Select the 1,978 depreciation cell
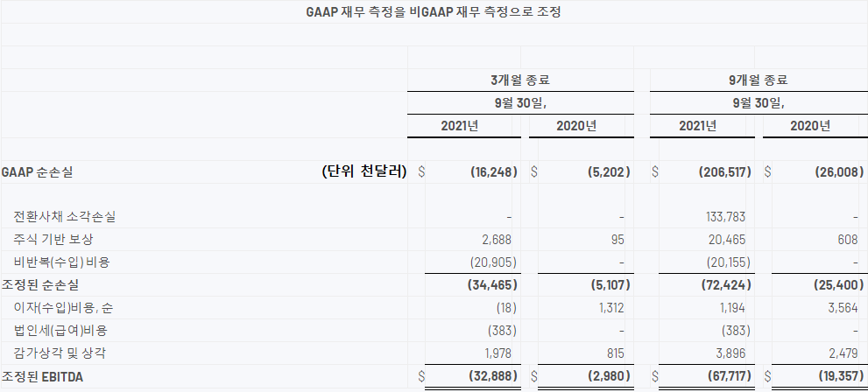The width and height of the screenshot is (868, 392). 497,353
